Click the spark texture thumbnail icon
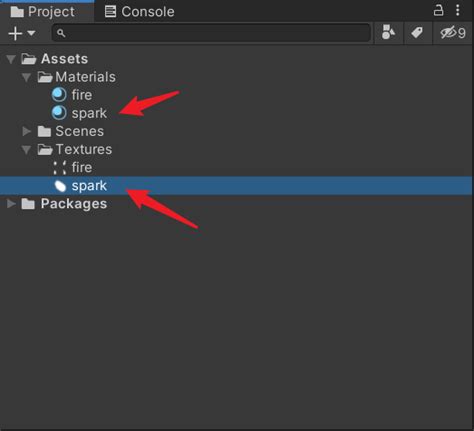This screenshot has width=474, height=431. (x=60, y=186)
